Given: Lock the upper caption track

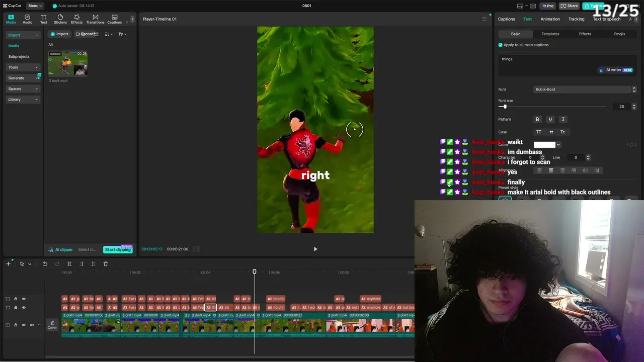Looking at the screenshot, I should coord(16,299).
